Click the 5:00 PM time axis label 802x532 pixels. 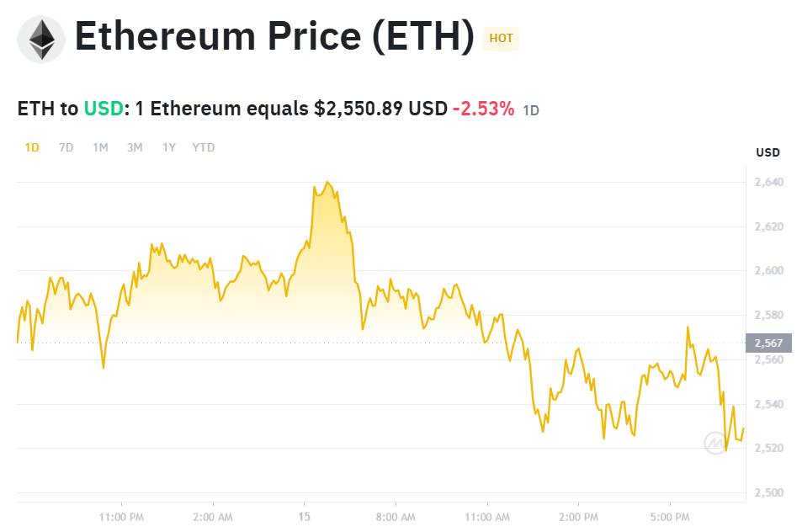click(x=670, y=516)
